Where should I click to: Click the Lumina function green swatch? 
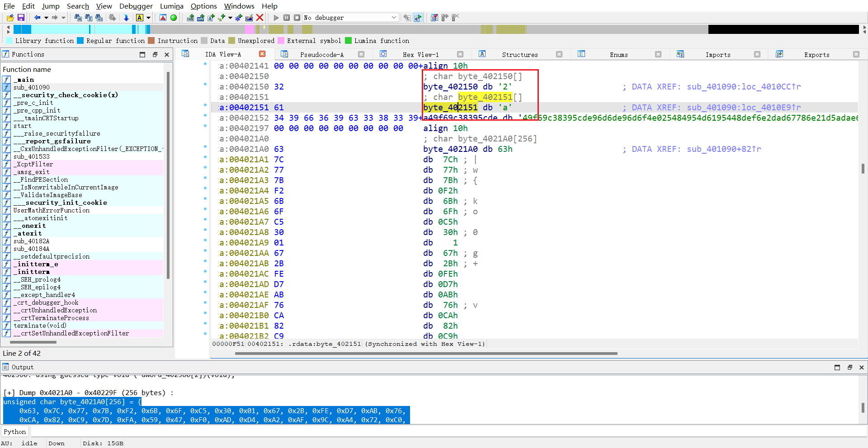[348, 41]
